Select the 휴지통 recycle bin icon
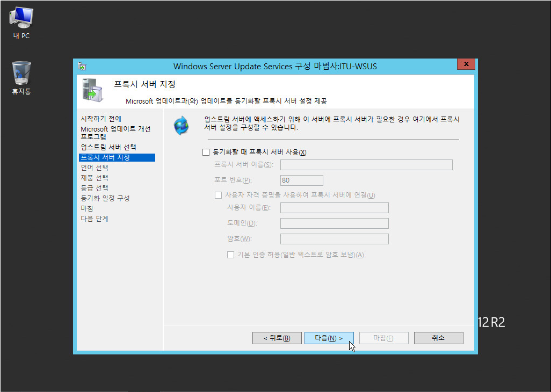Viewport: 551px width, 392px height. click(x=21, y=73)
